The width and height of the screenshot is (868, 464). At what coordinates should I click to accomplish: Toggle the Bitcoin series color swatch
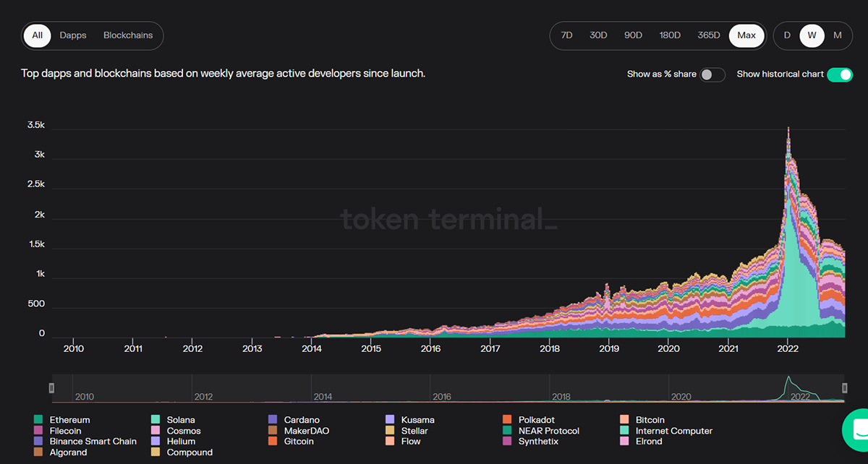[624, 420]
